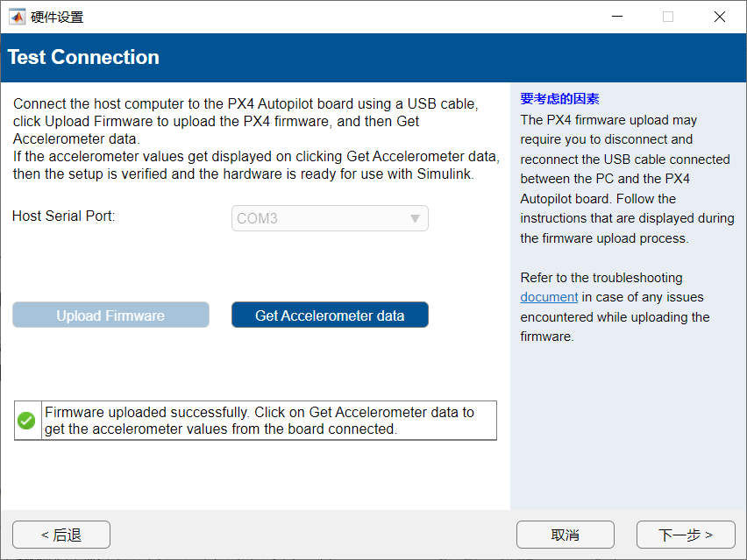Click the 要考虑的因素 sidebar heading
Viewport: 747px width, 560px height.
(x=559, y=99)
